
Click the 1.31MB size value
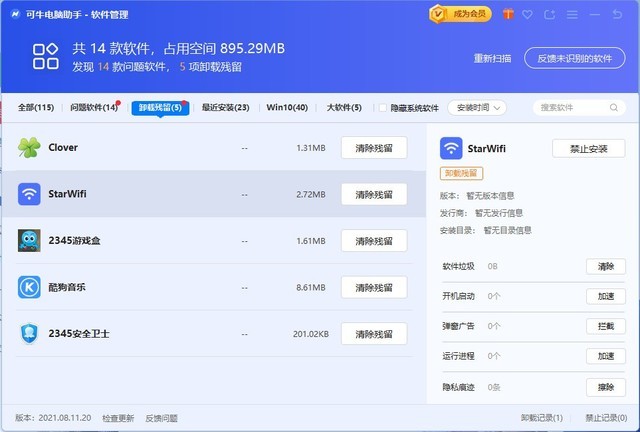tap(311, 148)
